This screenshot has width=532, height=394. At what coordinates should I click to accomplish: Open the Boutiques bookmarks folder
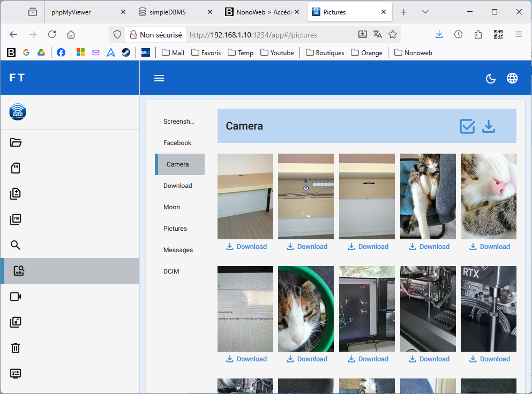(325, 52)
